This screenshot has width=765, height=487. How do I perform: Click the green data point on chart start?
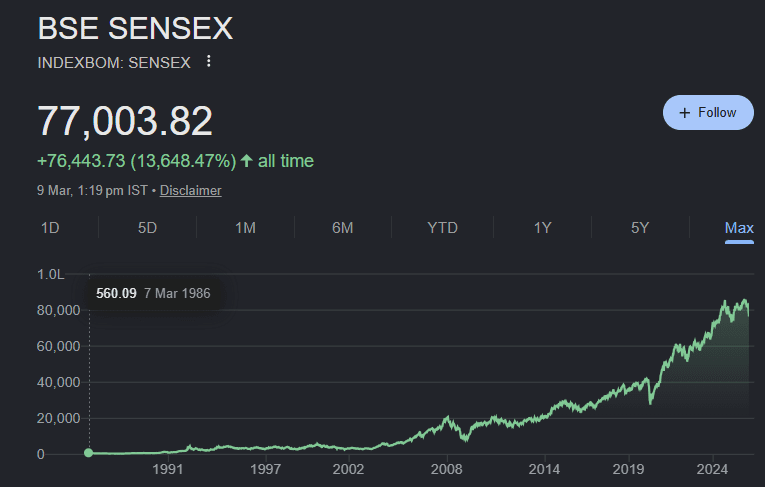coord(89,454)
